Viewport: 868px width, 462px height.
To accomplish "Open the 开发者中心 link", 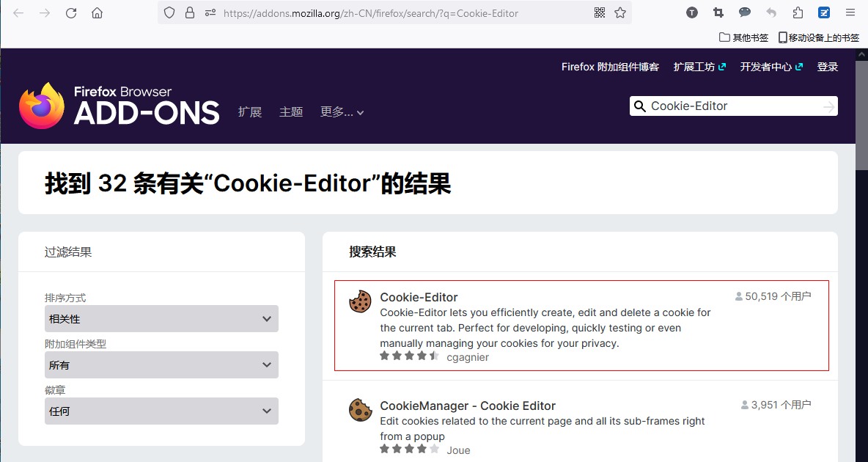I will (772, 67).
